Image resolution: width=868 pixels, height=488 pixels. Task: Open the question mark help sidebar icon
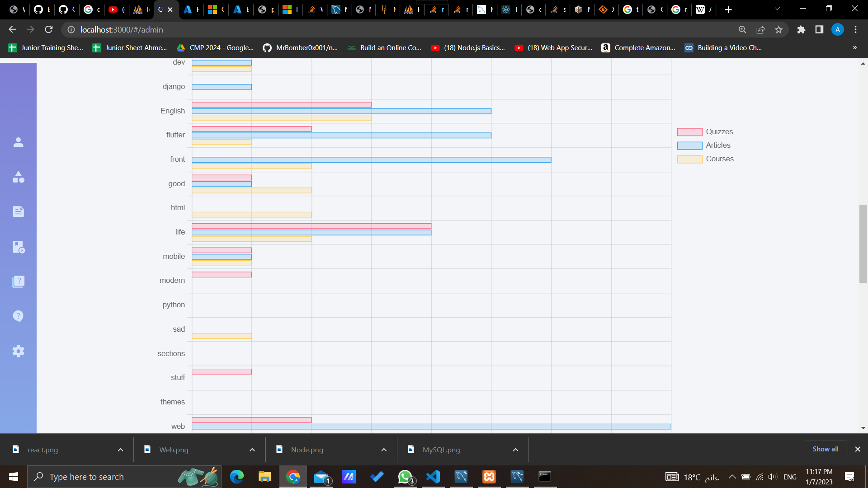pos(18,316)
